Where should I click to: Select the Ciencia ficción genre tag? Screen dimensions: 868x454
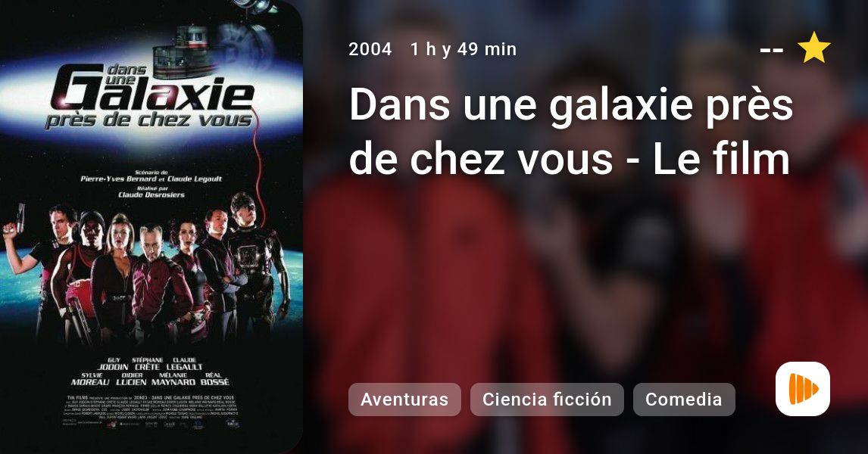[547, 400]
